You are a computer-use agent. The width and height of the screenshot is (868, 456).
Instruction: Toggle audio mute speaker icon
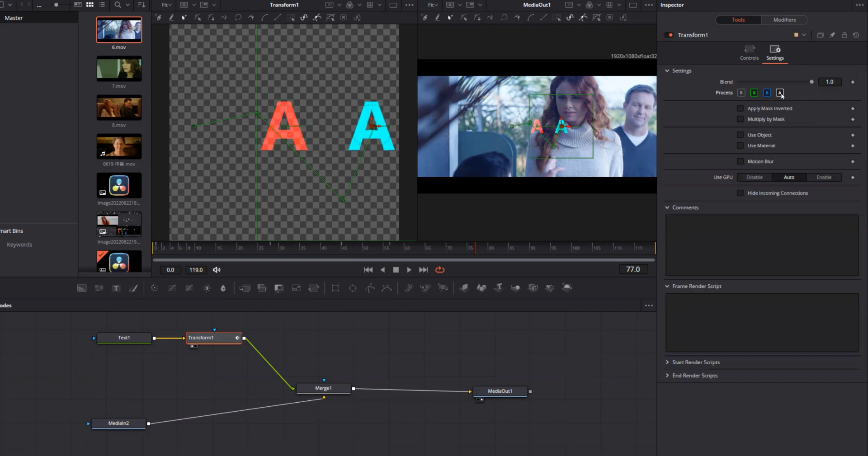tap(217, 270)
